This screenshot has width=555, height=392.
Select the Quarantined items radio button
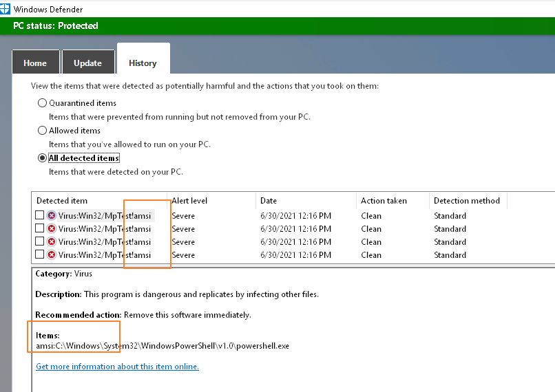tap(42, 103)
